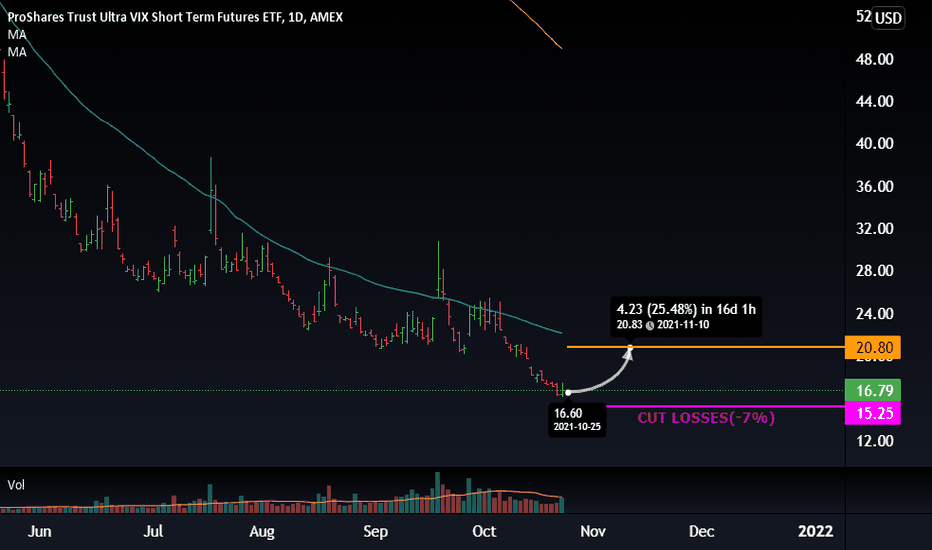The width and height of the screenshot is (932, 550).
Task: Click the 32.00 price axis value
Action: [874, 229]
